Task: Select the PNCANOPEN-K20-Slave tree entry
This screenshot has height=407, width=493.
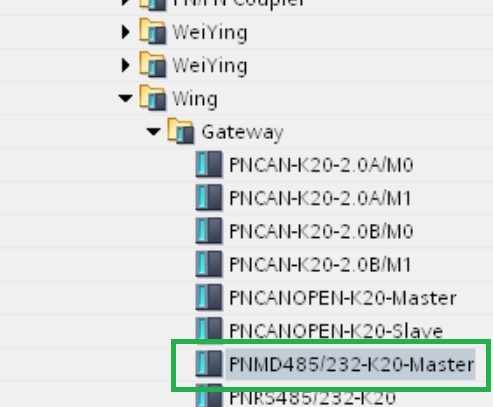Action: pos(336,331)
